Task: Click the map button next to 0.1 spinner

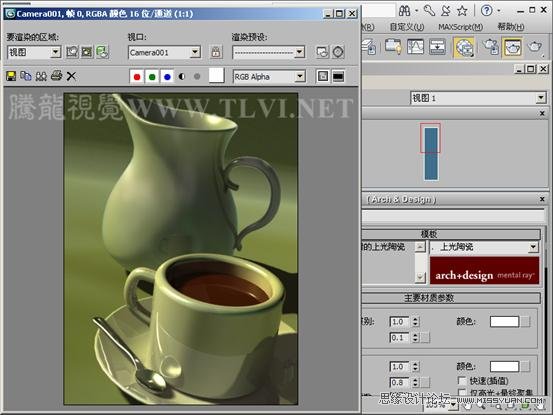Action: (x=425, y=338)
